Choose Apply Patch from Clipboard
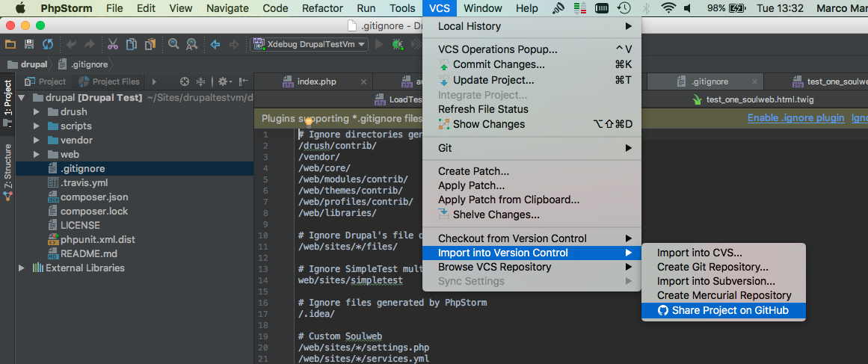 pyautogui.click(x=532, y=200)
